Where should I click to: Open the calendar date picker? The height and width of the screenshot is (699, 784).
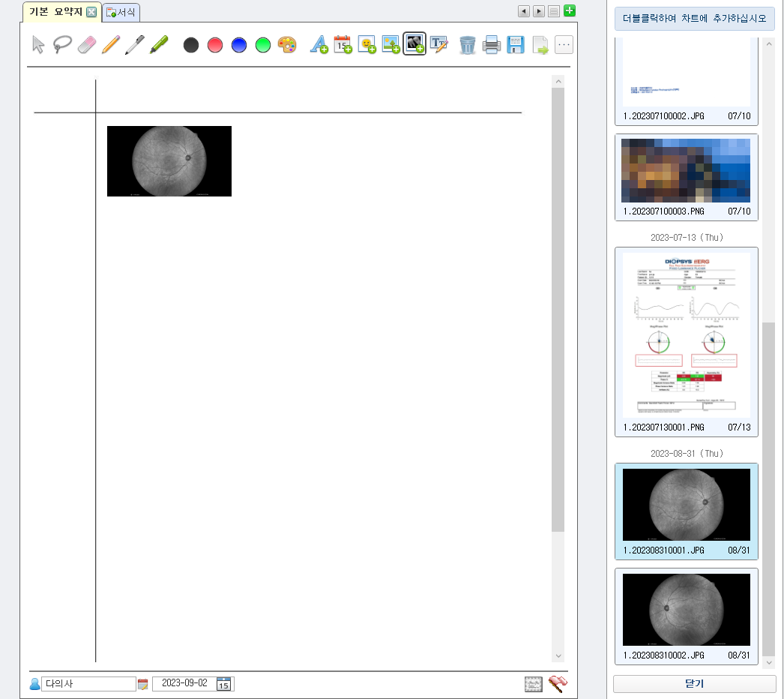tap(223, 683)
